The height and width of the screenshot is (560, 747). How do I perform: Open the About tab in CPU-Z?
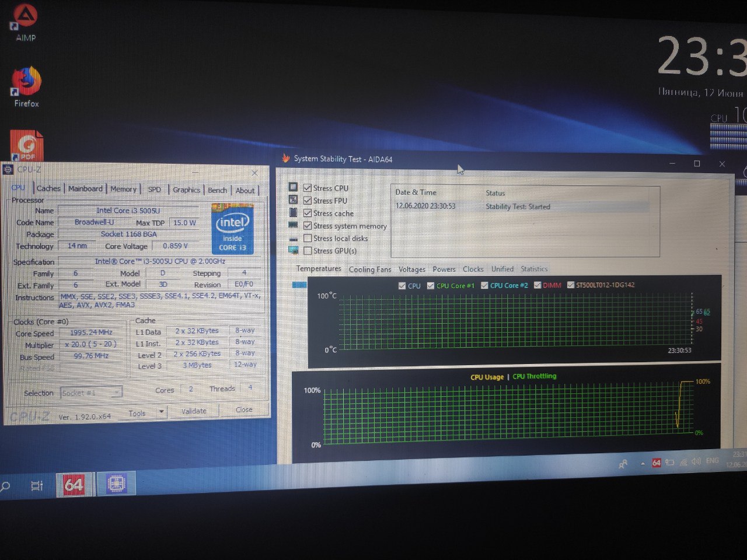tap(245, 190)
